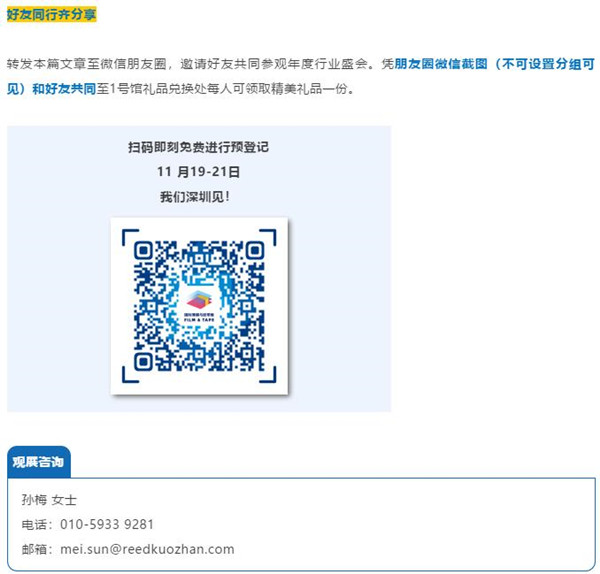Viewport: 600px width, 574px height.
Task: Click the top-left scan bracket corner
Action: point(130,237)
